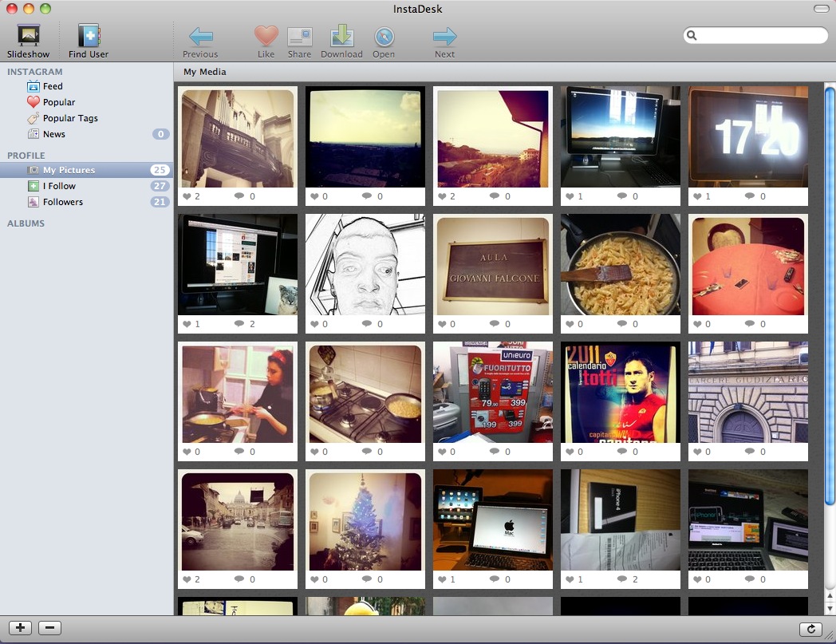Click the INSTAGRAM section header
The width and height of the screenshot is (836, 644).
[x=34, y=72]
